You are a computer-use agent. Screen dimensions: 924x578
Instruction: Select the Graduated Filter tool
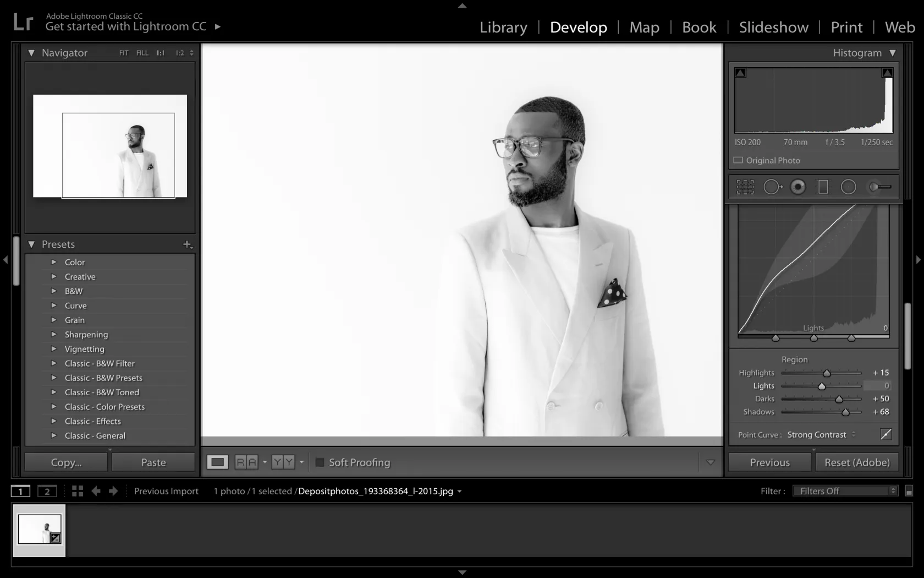[823, 187]
